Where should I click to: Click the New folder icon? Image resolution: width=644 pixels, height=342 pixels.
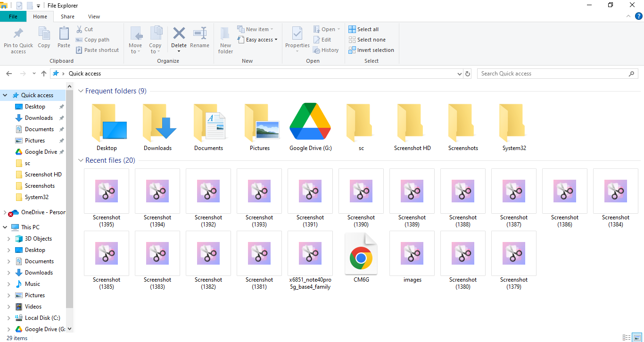(225, 34)
